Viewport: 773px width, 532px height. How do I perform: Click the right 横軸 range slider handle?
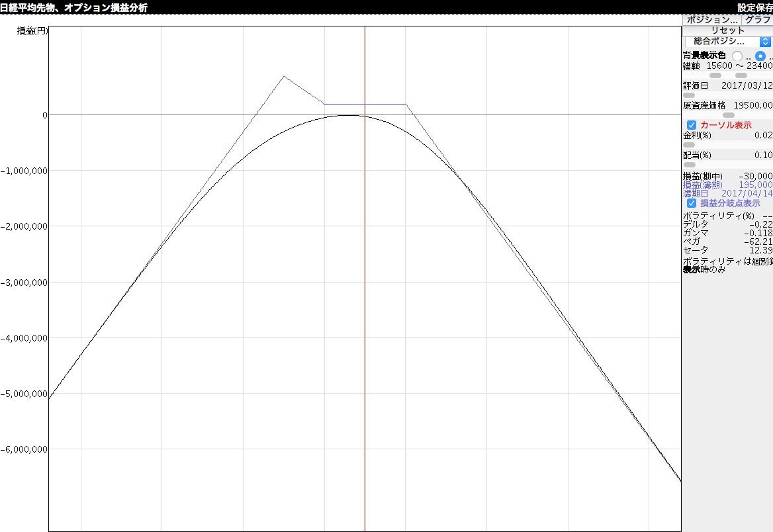pos(741,75)
